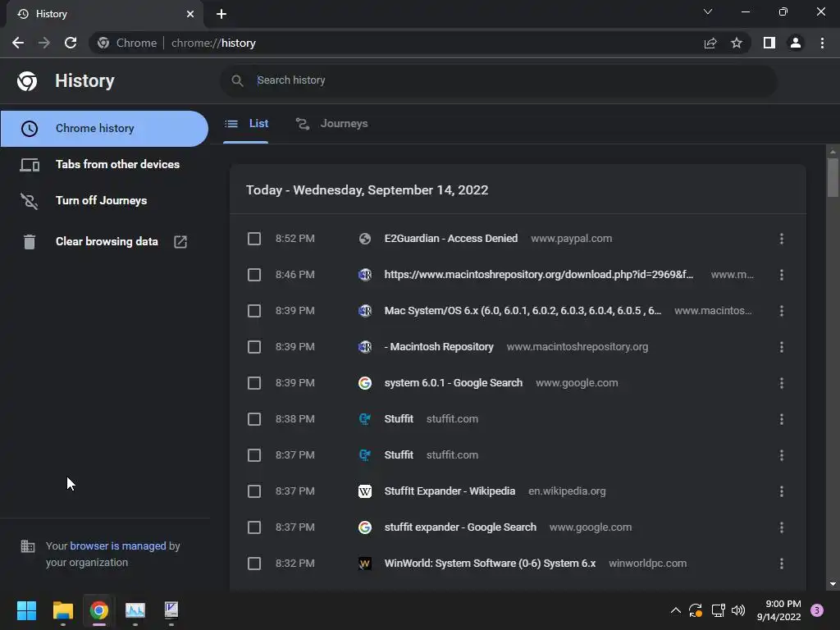Click the WinWorld favicon
The width and height of the screenshot is (840, 630).
click(x=365, y=564)
